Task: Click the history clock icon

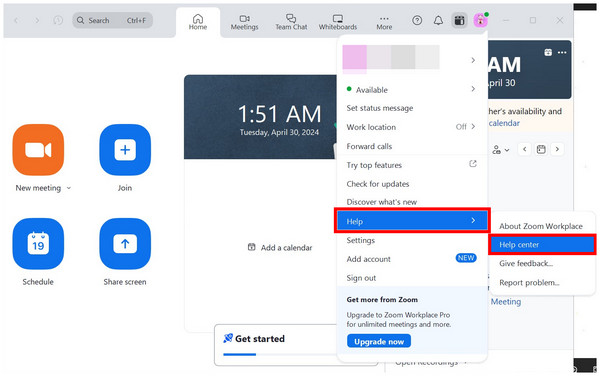Action: [x=58, y=20]
